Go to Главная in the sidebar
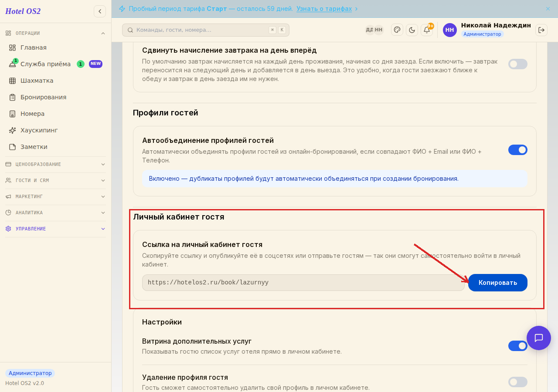This screenshot has width=558, height=392. [x=55, y=47]
